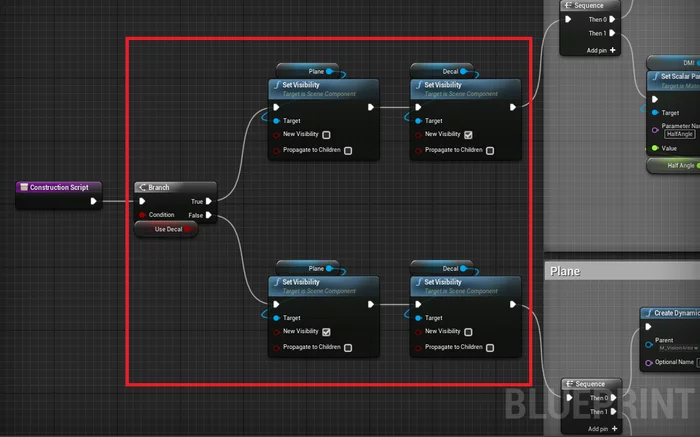The height and width of the screenshot is (437, 700).
Task: Select the Plane comment box header
Action: click(622, 271)
